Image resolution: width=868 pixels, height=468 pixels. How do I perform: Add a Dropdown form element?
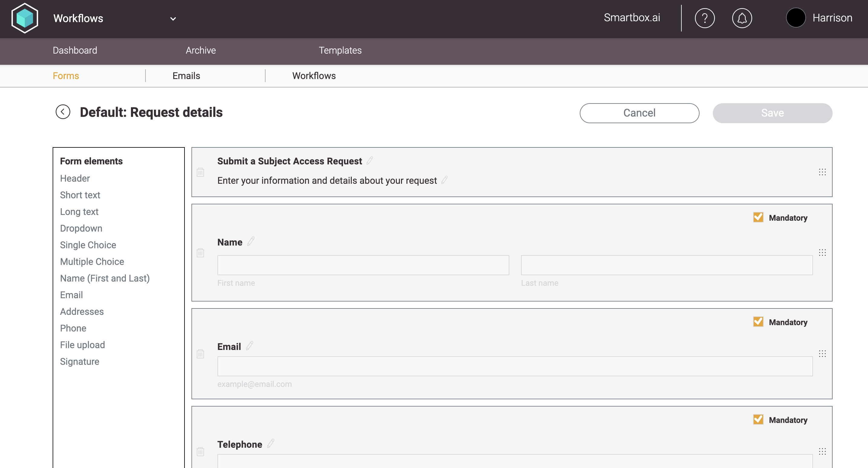pyautogui.click(x=81, y=228)
